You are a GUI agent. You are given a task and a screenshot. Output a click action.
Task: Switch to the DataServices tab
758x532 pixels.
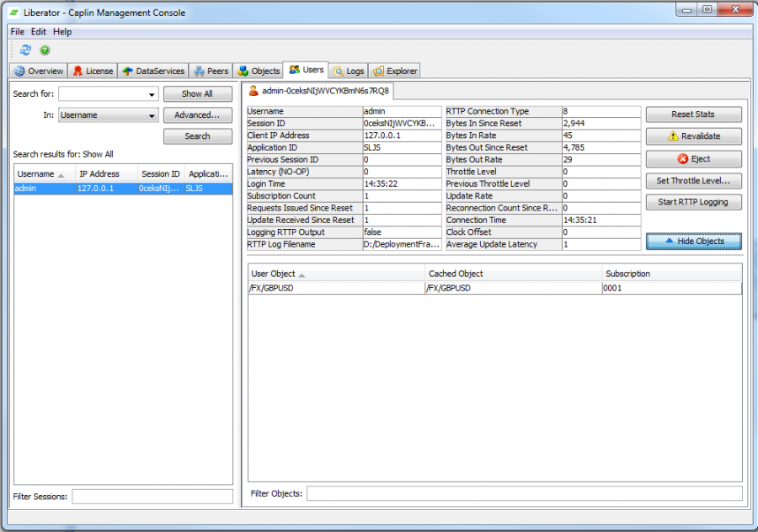click(153, 71)
